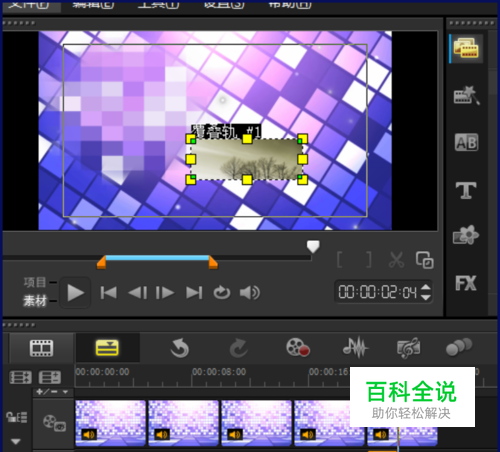Click the white scrubber playhead
The height and width of the screenshot is (452, 500).
point(313,247)
